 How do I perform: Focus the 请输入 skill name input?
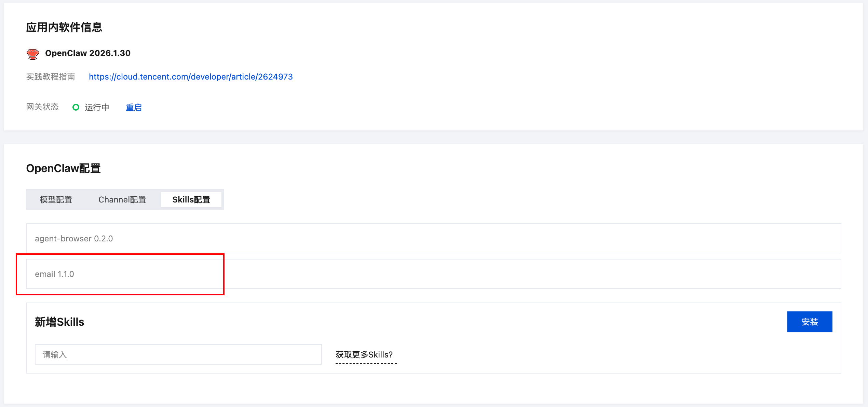(178, 354)
